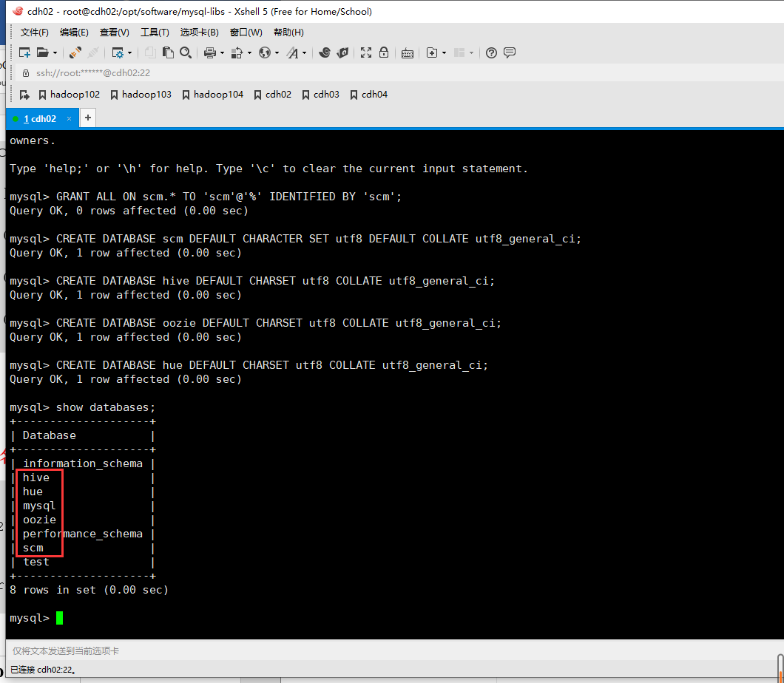Screen dimensions: 784x683
Task: Open the 帮助(H) menu
Action: (x=288, y=33)
